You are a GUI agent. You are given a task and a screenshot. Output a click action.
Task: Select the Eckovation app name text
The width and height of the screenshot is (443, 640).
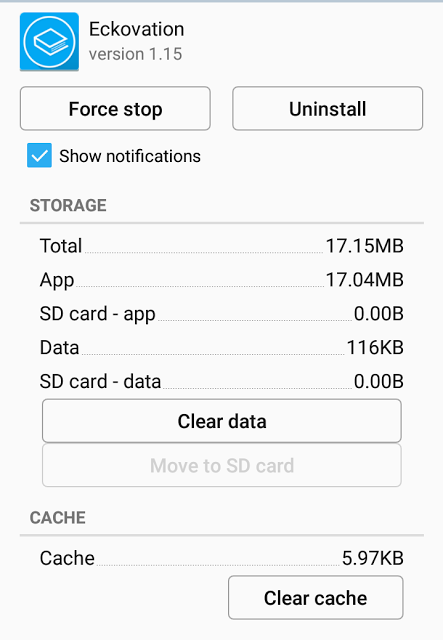click(x=137, y=29)
